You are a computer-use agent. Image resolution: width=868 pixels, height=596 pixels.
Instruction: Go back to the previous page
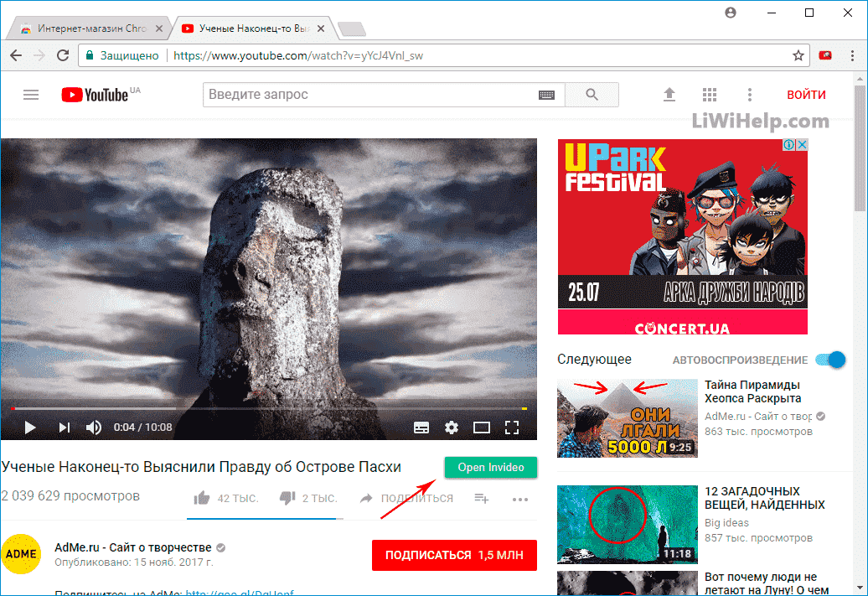click(x=16, y=55)
